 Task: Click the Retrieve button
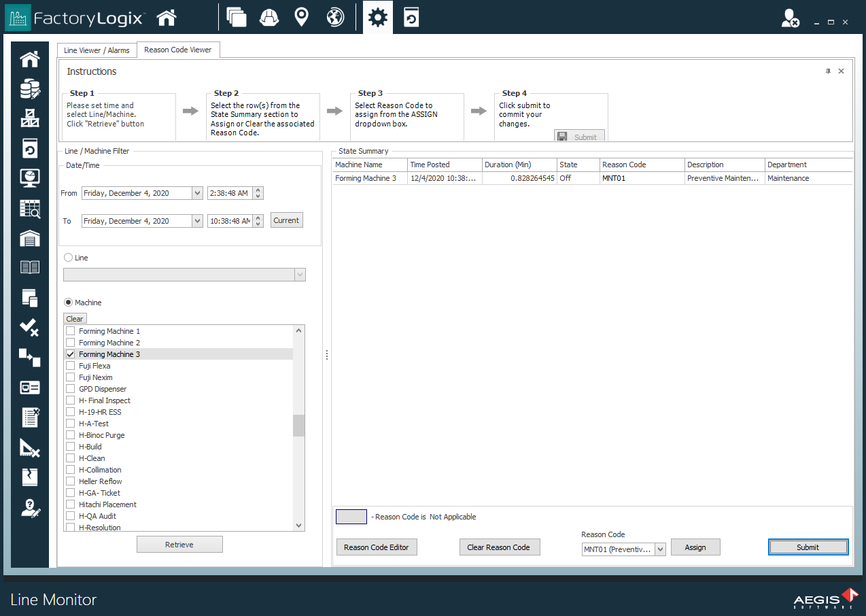coord(179,544)
